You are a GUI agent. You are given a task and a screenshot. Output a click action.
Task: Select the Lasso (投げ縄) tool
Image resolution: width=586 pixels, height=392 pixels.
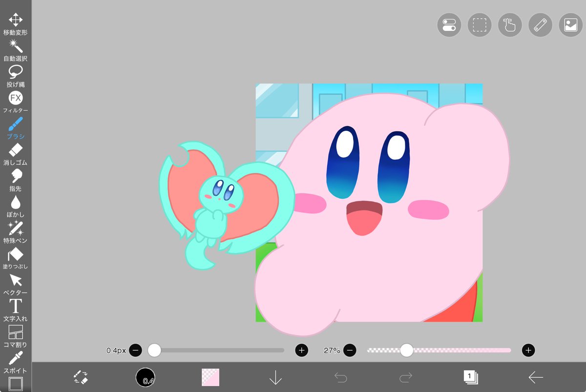[16, 77]
